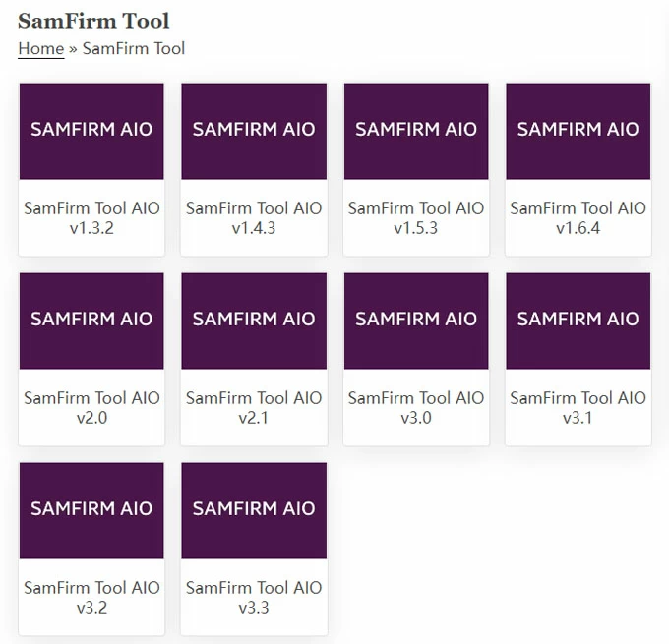Open the SamFirm Tool AIO v2.0 thumbnail
Screen dimensions: 669x644
[x=91, y=321]
